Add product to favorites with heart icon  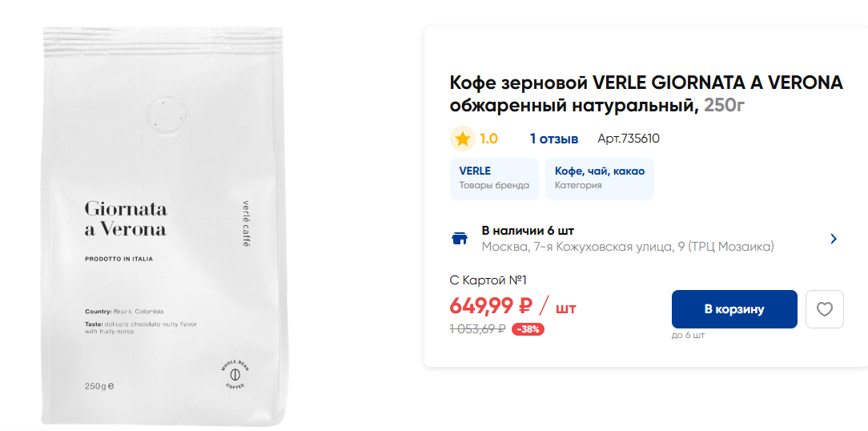(x=824, y=309)
